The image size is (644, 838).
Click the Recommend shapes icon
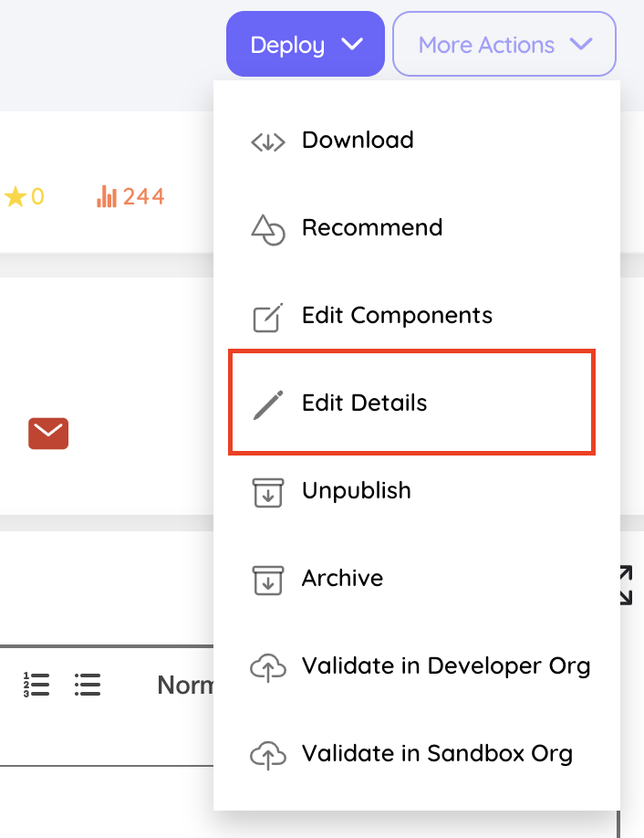point(268,230)
